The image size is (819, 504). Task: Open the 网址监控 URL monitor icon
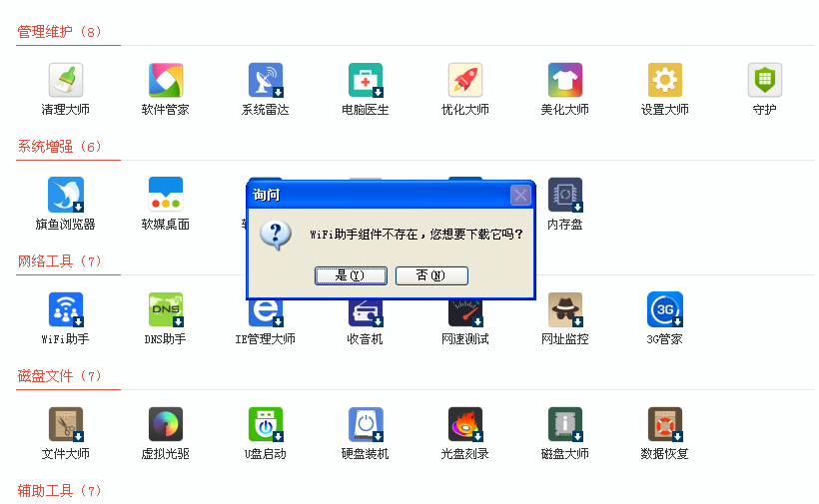(x=565, y=309)
